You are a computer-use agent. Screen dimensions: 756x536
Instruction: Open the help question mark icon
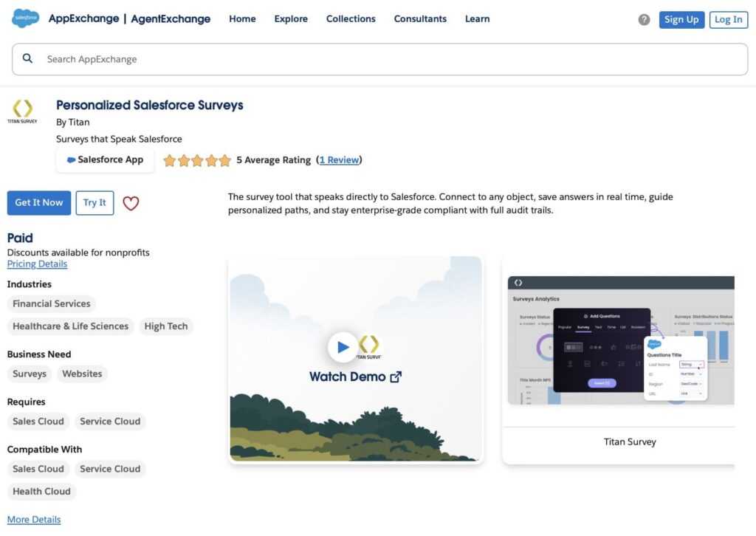click(x=646, y=18)
